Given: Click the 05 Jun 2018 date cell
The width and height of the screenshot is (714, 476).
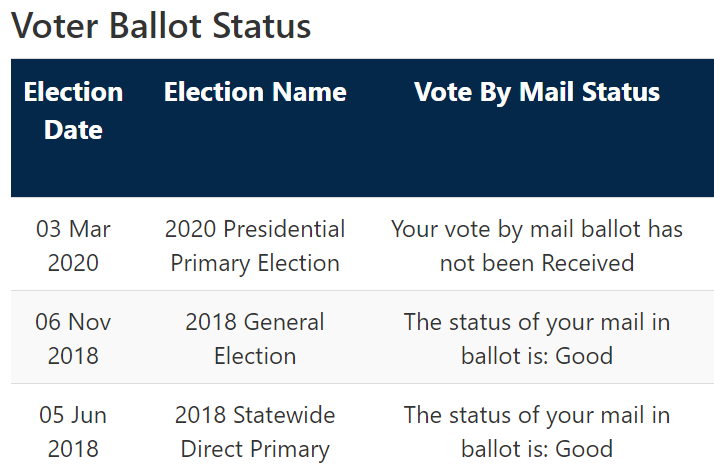Looking at the screenshot, I should [x=73, y=432].
